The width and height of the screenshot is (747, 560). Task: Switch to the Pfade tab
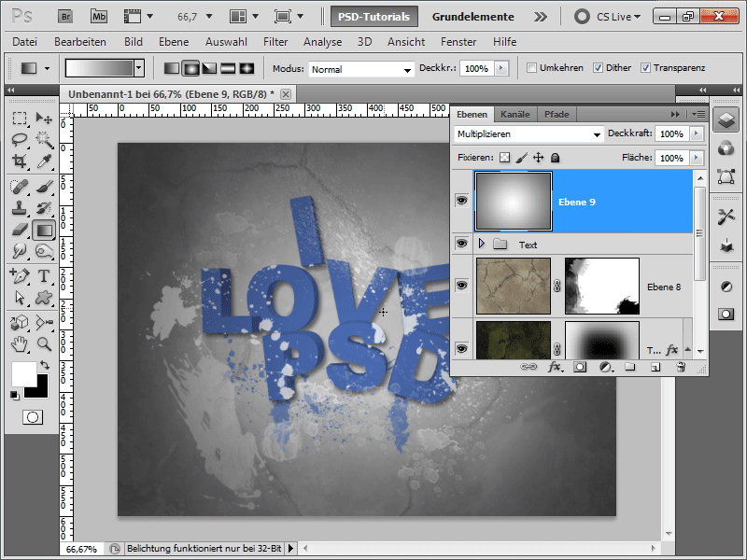pyautogui.click(x=557, y=114)
